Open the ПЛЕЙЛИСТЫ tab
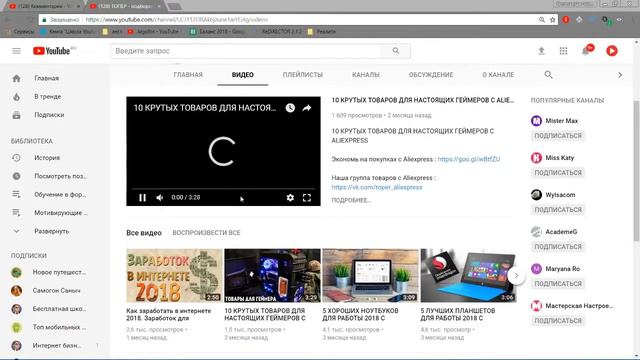 tap(302, 75)
